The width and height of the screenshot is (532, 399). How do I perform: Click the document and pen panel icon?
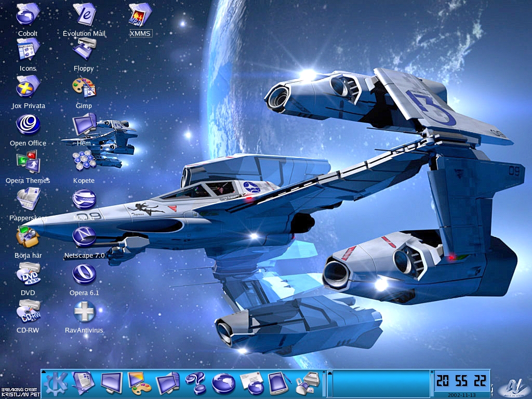point(84,383)
